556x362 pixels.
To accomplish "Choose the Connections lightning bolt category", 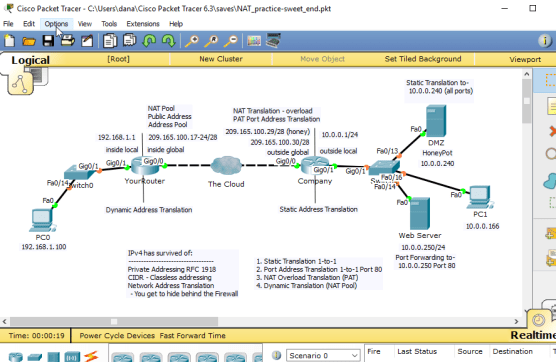I will 91,357.
